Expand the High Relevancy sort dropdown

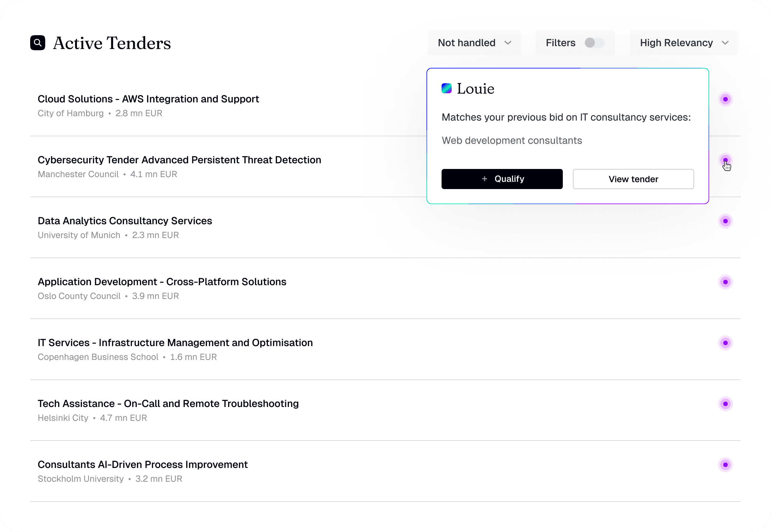[683, 43]
